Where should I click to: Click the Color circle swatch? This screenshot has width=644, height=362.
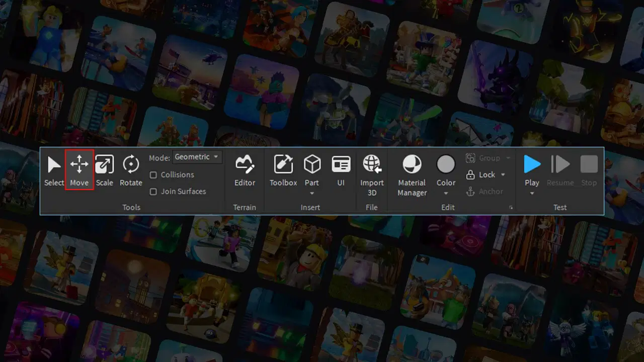coord(446,164)
